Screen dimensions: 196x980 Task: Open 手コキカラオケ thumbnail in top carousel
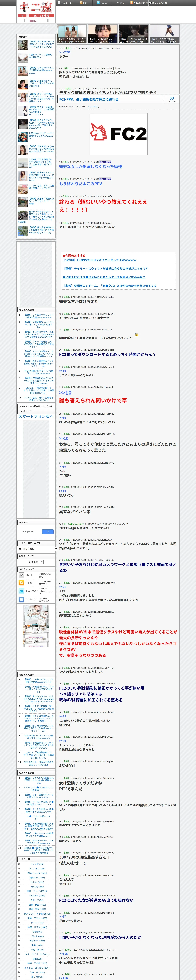coord(134,34)
